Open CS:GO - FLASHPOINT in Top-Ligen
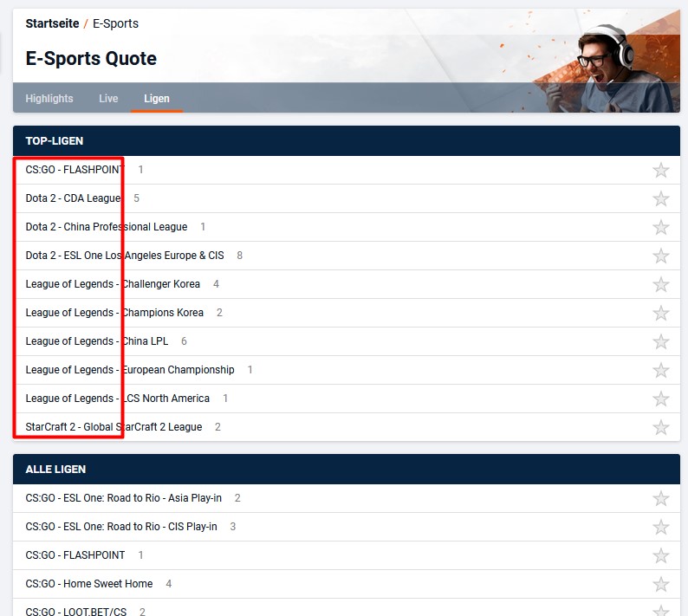Viewport: 688px width, 616px height. (75, 169)
